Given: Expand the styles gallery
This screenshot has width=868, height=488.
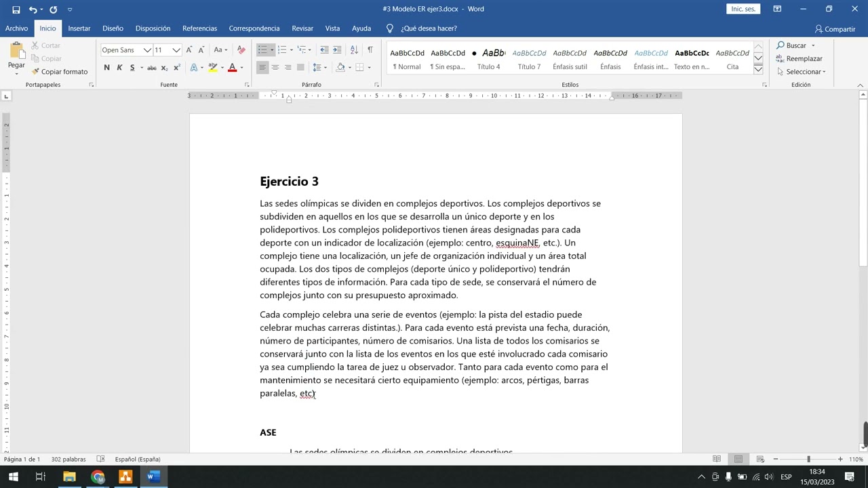Looking at the screenshot, I should (758, 70).
